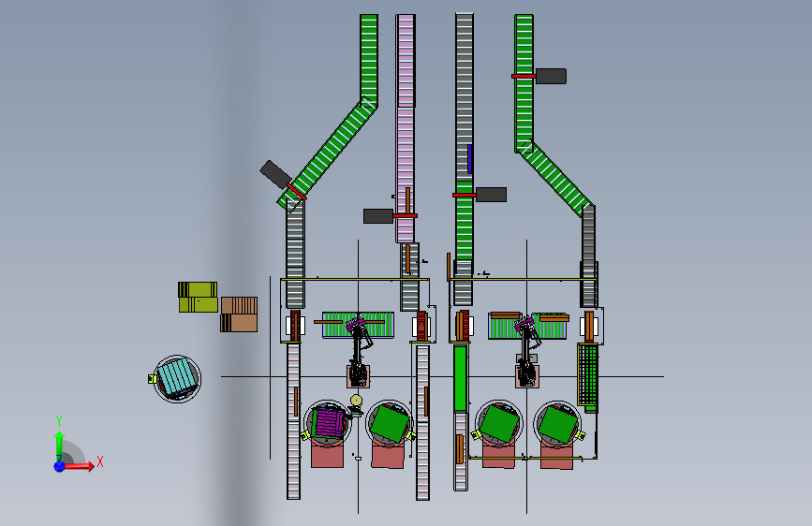Select the right palletizing robot arm
This screenshot has height=526, width=812.
pyautogui.click(x=527, y=351)
